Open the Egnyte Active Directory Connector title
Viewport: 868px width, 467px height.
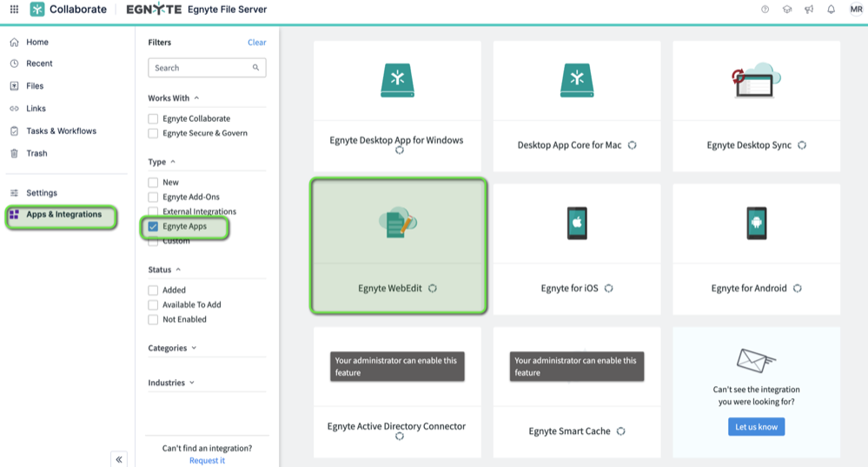click(x=396, y=426)
